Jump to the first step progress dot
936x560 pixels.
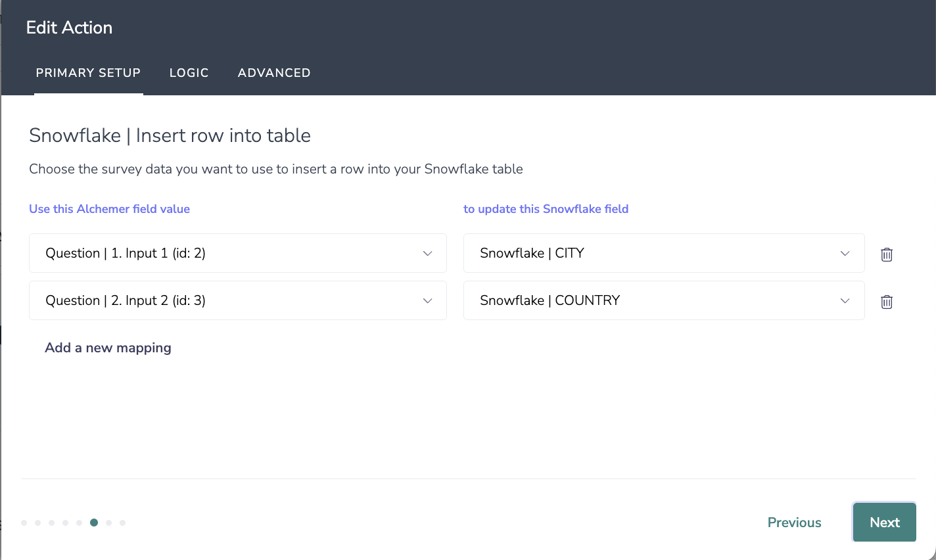coord(24,523)
